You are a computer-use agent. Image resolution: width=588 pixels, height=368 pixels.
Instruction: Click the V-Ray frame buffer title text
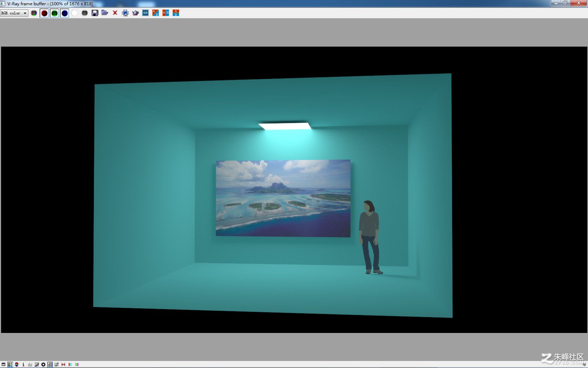click(x=50, y=4)
